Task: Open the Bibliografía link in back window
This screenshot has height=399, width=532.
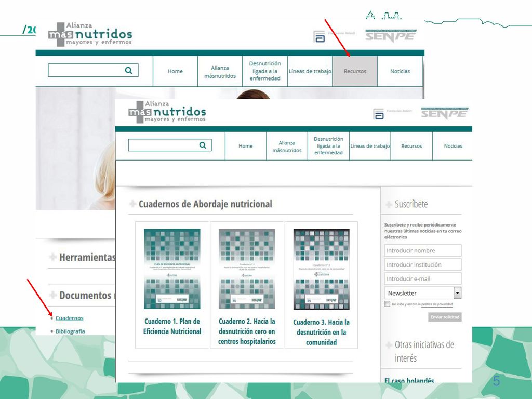Action: [x=70, y=331]
